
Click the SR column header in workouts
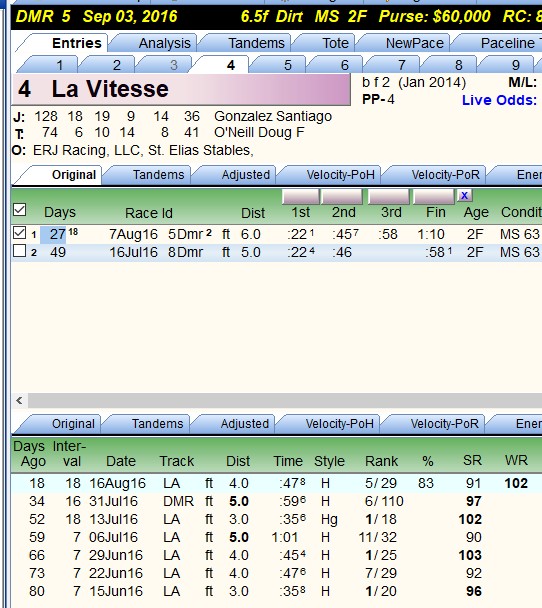pyautogui.click(x=472, y=461)
